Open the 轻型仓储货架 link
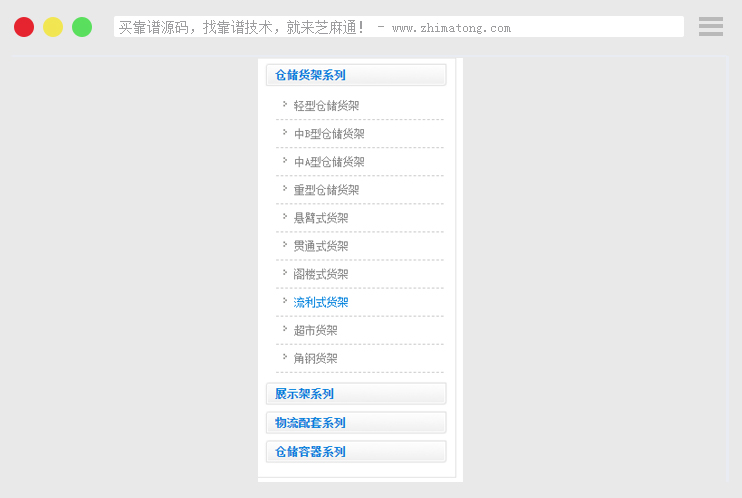The image size is (742, 498). (x=326, y=106)
